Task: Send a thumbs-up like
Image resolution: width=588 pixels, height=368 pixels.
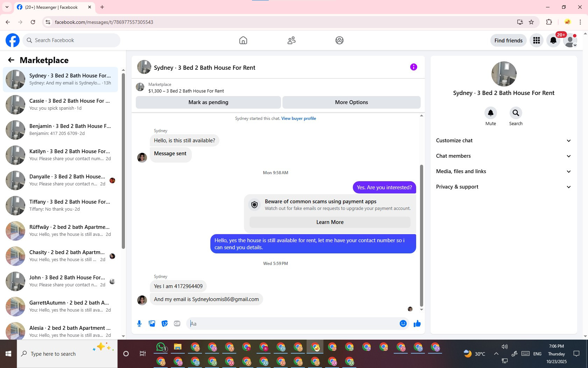Action: (417, 323)
